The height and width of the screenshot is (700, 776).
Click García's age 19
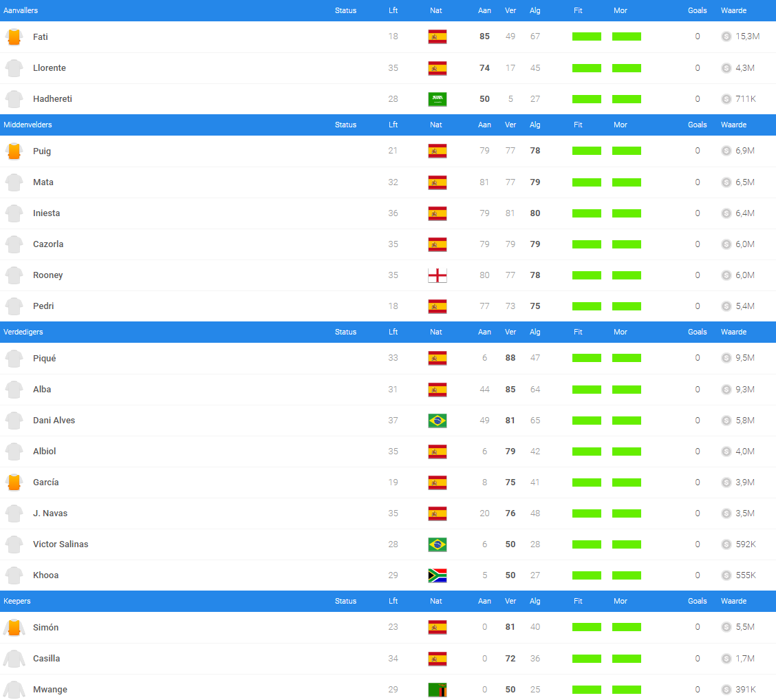pos(393,482)
